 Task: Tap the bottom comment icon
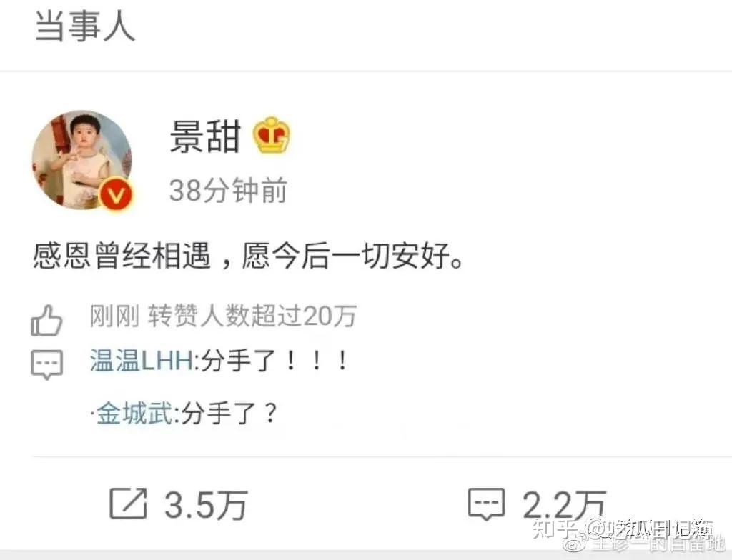[x=486, y=504]
